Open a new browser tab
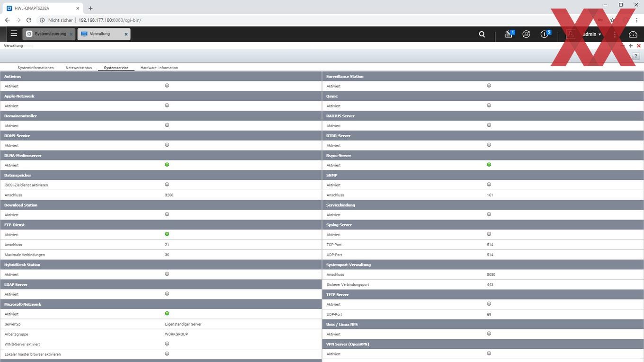Image resolution: width=644 pixels, height=362 pixels. (90, 8)
